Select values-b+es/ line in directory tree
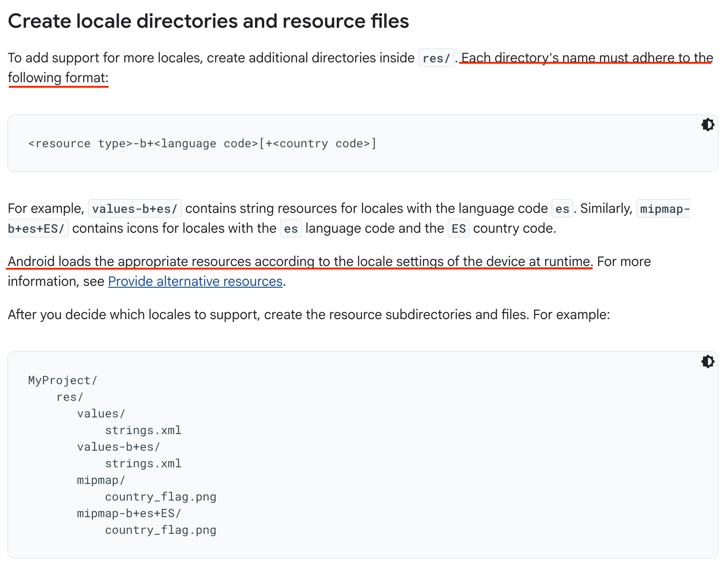This screenshot has height=568, width=728. coord(119,447)
